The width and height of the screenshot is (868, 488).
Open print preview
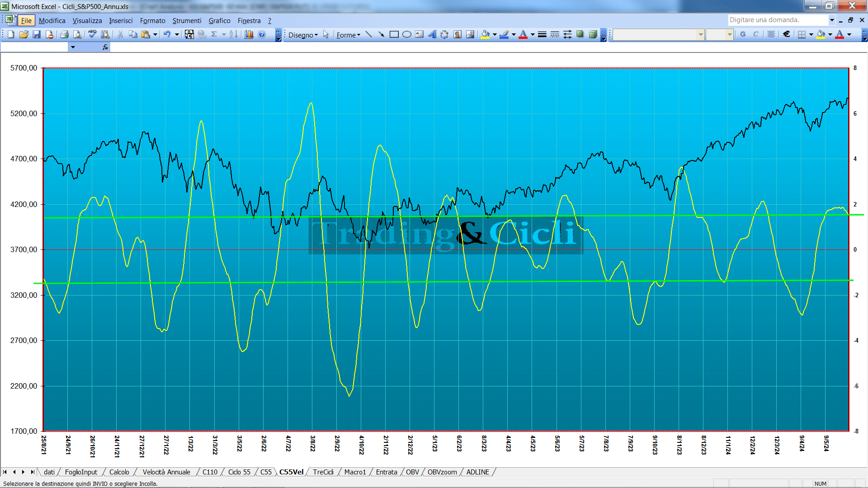tap(77, 34)
